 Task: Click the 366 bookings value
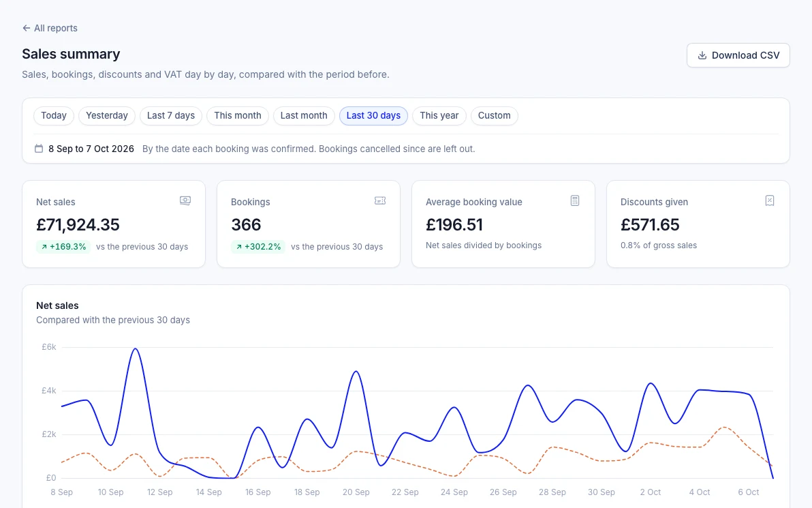coord(246,224)
